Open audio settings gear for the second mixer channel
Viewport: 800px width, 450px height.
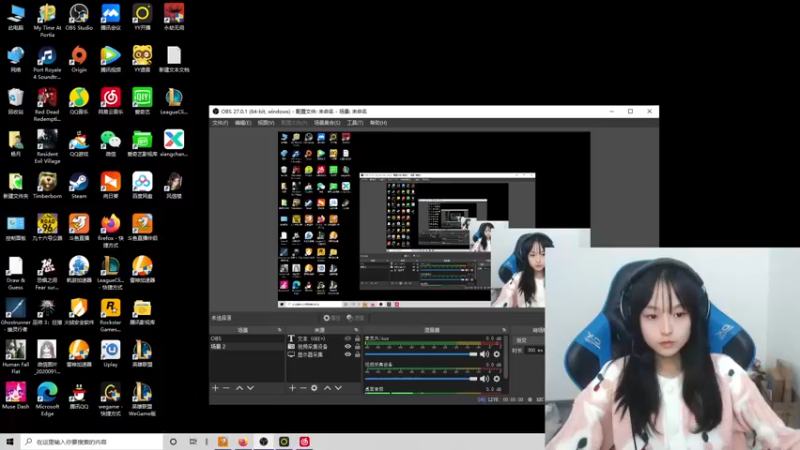(x=496, y=379)
